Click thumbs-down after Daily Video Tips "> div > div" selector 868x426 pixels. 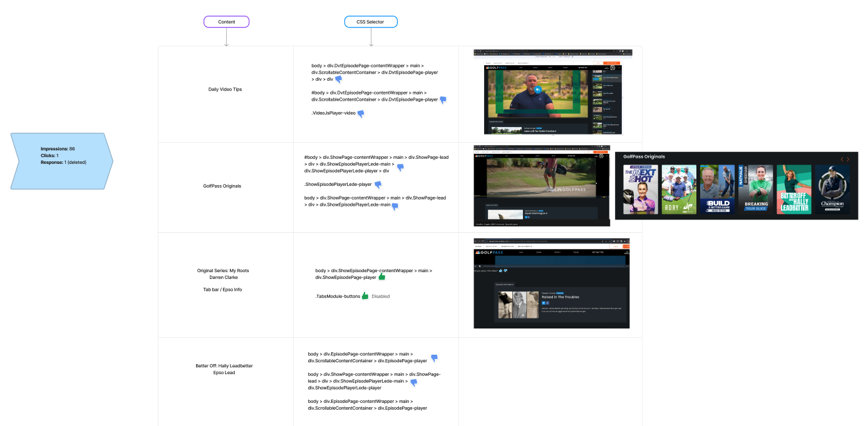point(339,79)
